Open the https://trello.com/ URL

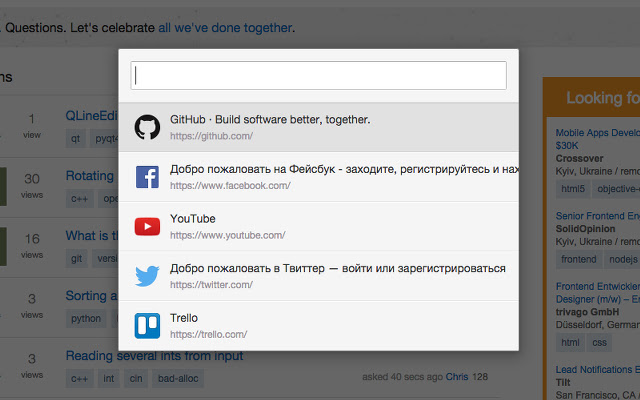click(209, 335)
